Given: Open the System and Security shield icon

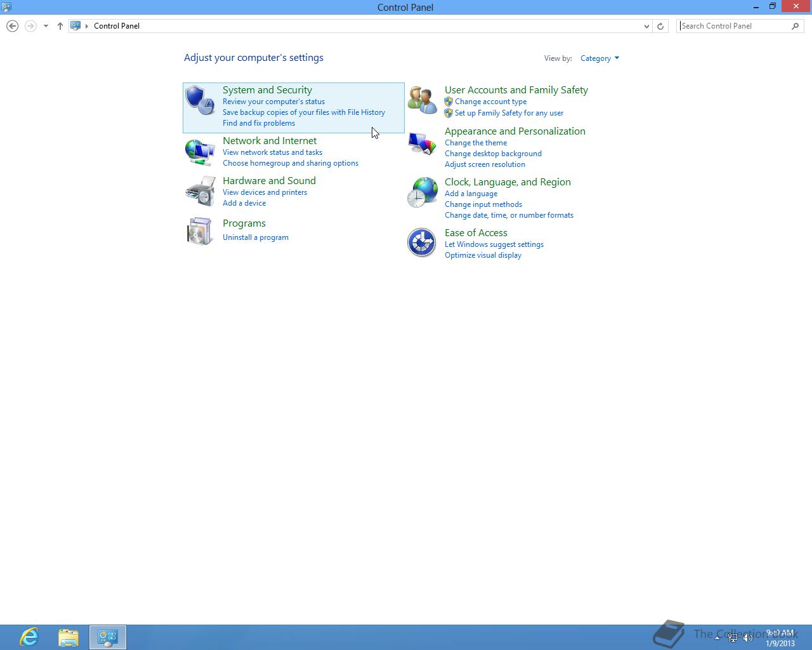Looking at the screenshot, I should pyautogui.click(x=200, y=100).
